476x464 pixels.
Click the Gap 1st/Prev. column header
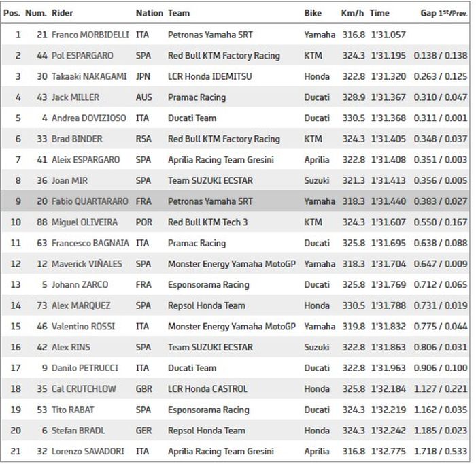coord(444,13)
